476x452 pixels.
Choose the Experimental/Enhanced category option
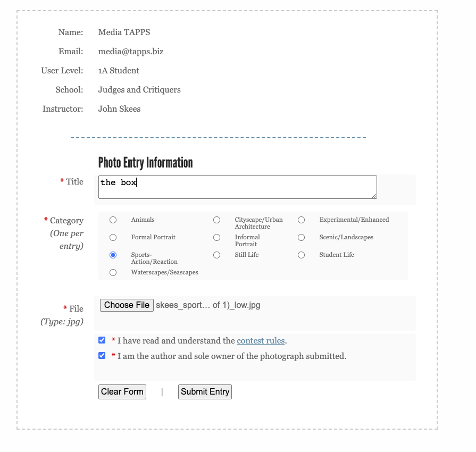[x=301, y=220]
